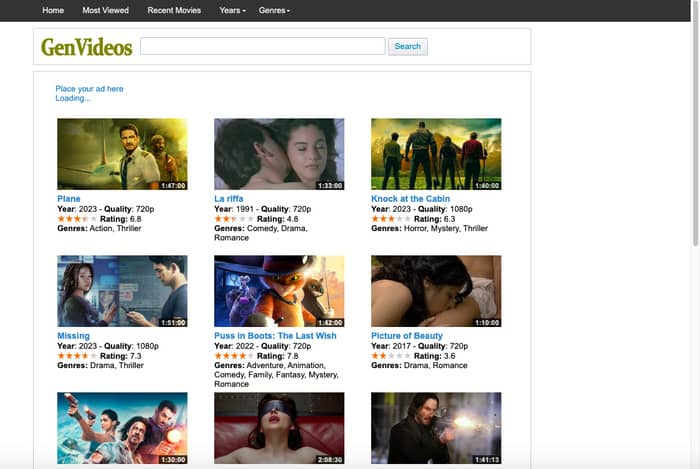Viewport: 700px width, 469px height.
Task: Open the Recent Movies section
Action: [x=174, y=10]
